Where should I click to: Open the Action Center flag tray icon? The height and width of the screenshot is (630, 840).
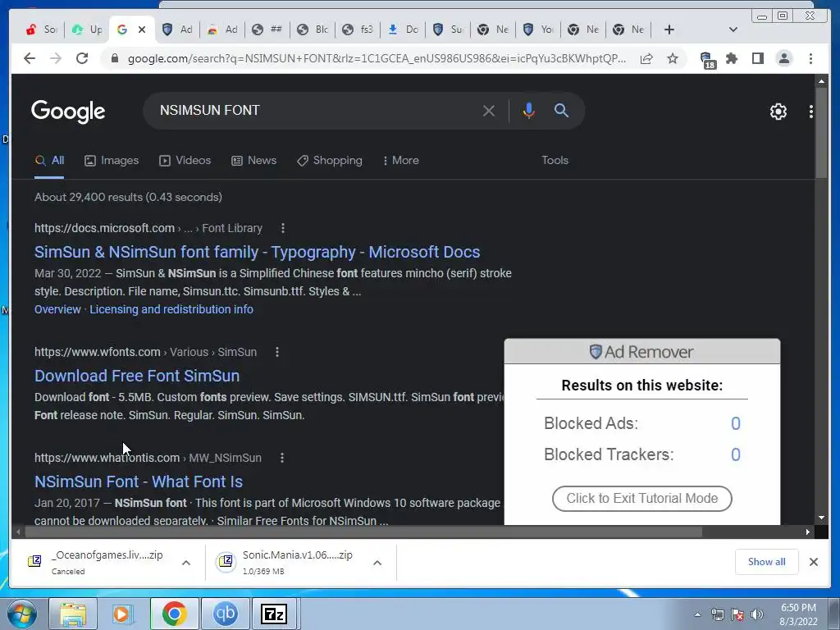click(737, 614)
